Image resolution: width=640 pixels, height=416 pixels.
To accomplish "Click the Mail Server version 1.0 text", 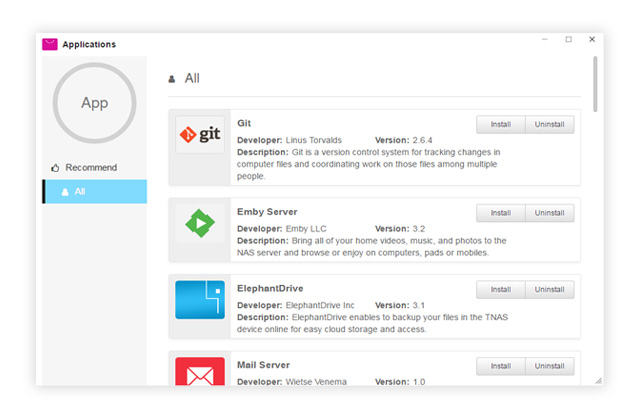I will (419, 382).
